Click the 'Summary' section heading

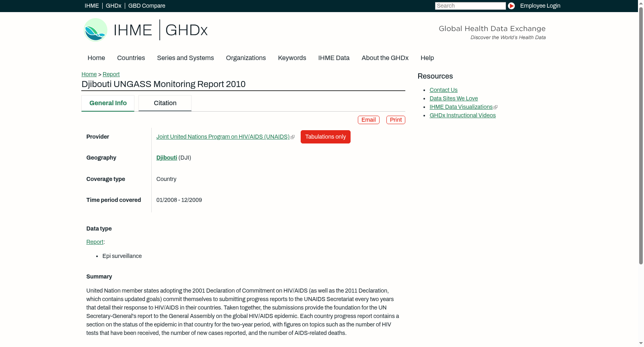coord(99,276)
